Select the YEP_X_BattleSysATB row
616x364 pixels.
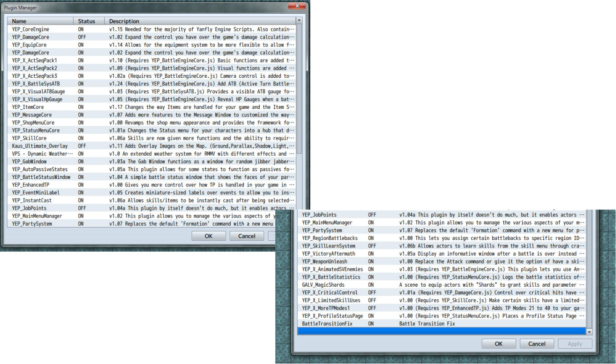click(151, 84)
